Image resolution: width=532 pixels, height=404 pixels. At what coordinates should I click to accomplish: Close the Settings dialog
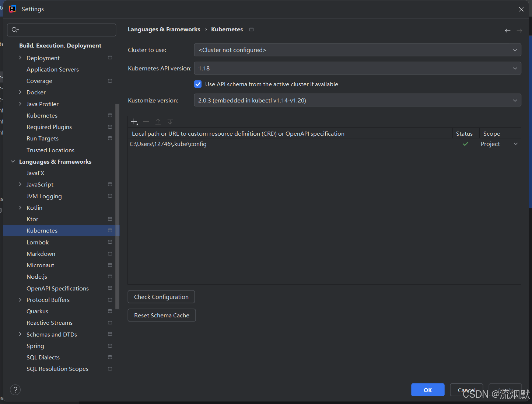pos(521,9)
